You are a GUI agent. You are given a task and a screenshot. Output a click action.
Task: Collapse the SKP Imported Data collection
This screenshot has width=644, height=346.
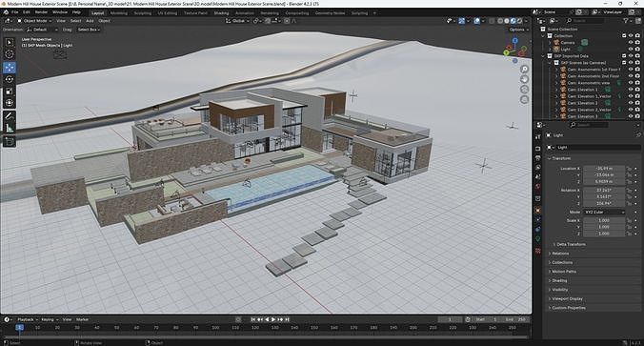[x=544, y=56]
